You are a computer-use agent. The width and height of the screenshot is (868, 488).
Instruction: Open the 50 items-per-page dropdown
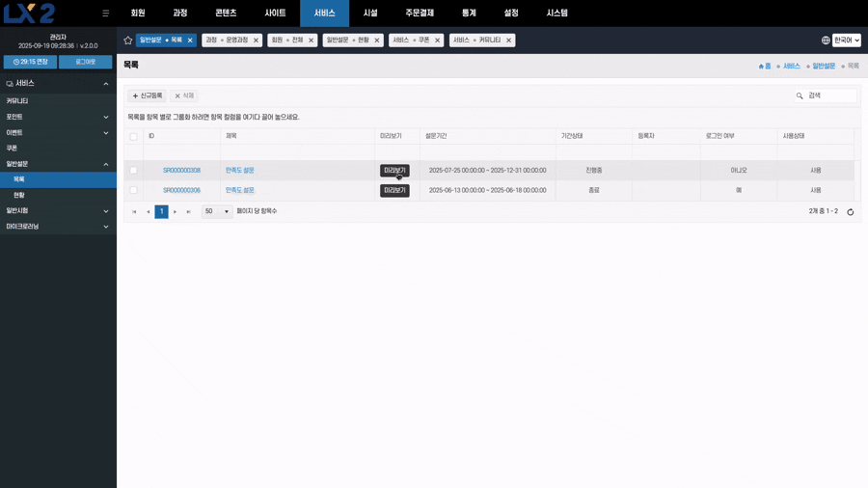217,212
